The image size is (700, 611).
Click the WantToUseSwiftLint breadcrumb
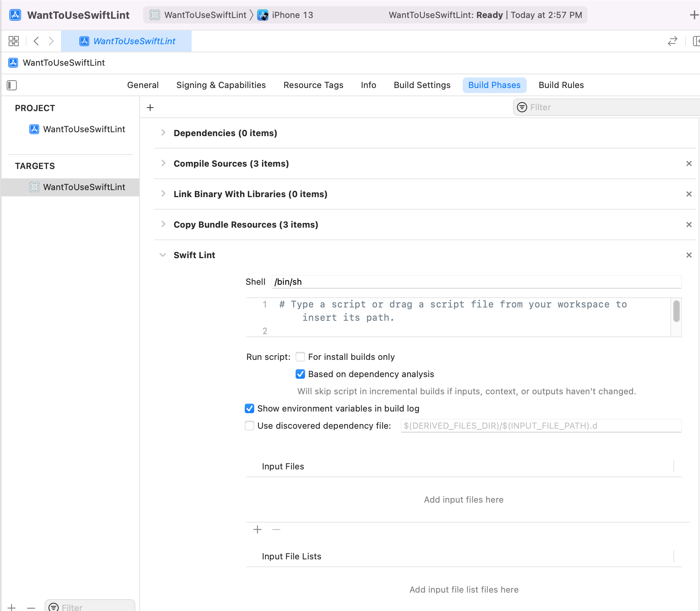pos(64,63)
